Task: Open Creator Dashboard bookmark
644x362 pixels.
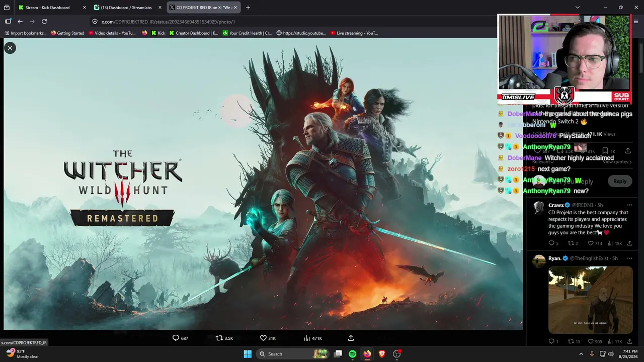Action: (x=194, y=33)
